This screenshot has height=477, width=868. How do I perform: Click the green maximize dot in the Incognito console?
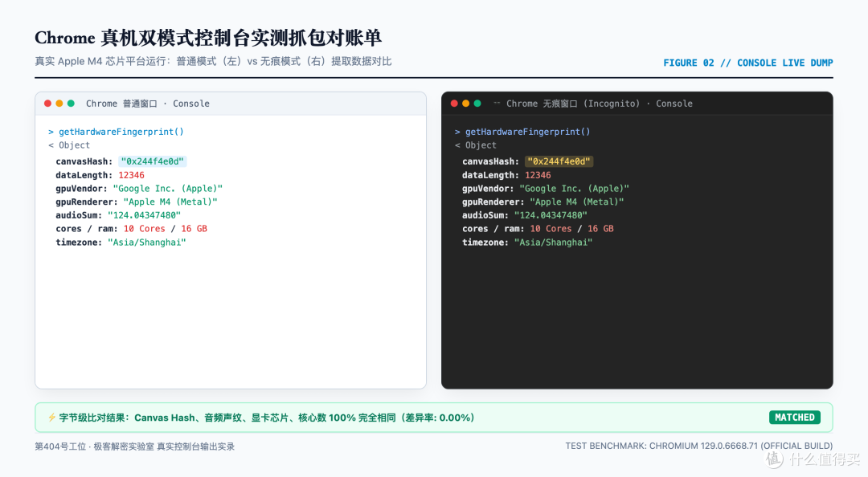click(x=477, y=104)
